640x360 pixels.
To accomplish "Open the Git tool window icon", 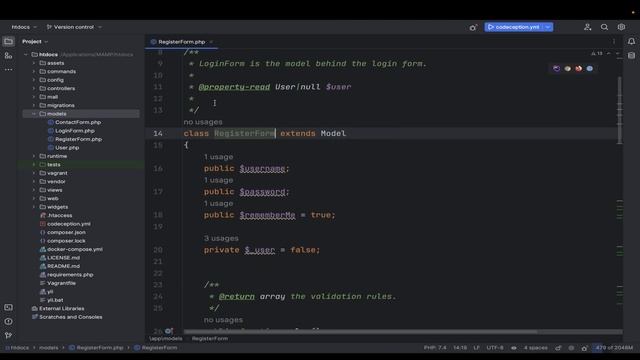I will point(8,335).
